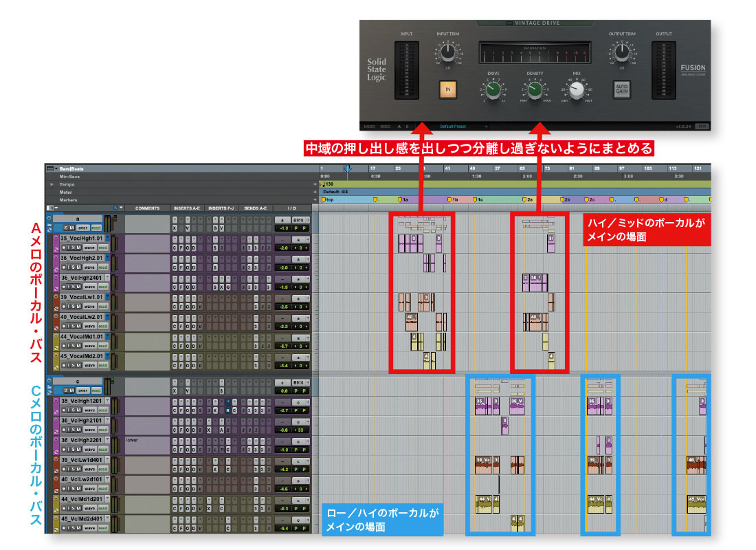Click volume value -5.7 on 44_VocalMd1.01
This screenshot has width=756, height=550.
[283, 346]
